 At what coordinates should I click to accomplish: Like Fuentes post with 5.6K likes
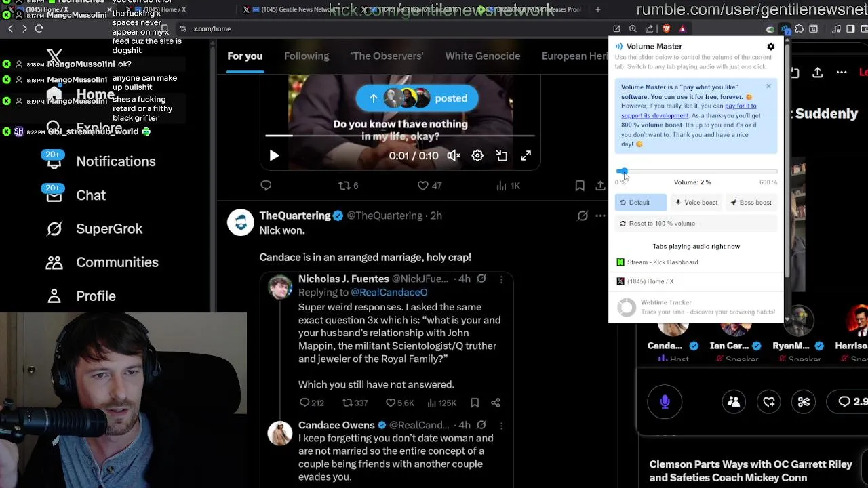(399, 403)
